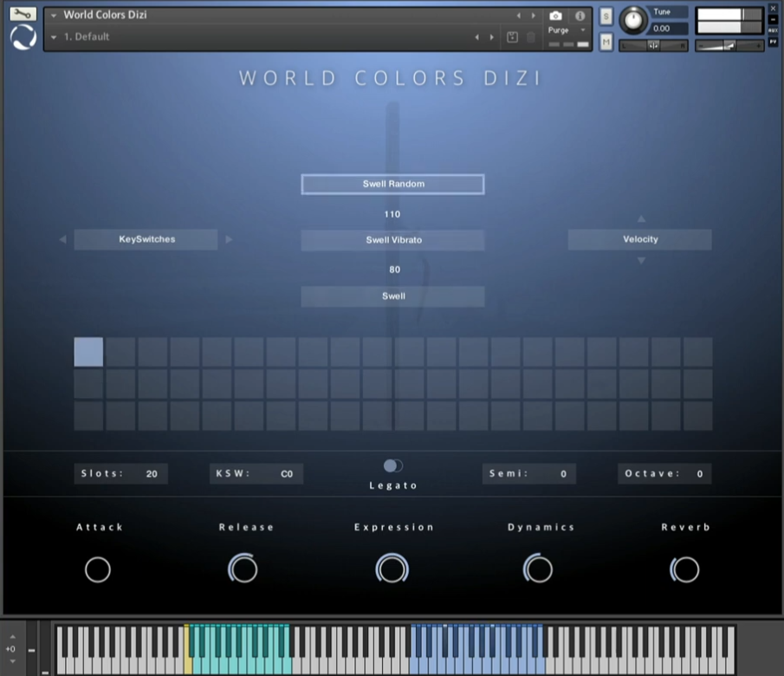The width and height of the screenshot is (784, 676).
Task: Open the 1. Default snapshot dropdown
Action: tap(55, 37)
